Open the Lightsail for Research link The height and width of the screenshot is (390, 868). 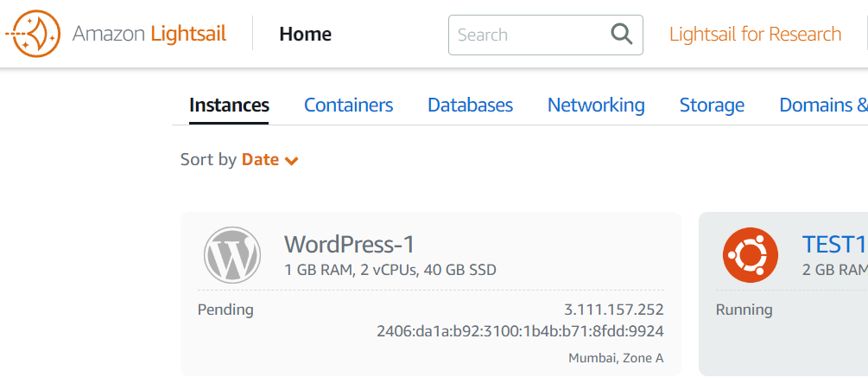[x=755, y=35]
